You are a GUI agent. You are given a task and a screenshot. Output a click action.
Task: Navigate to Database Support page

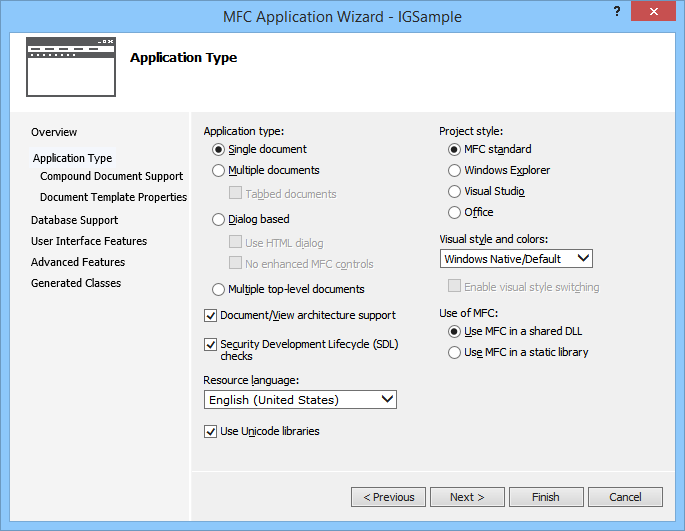74,220
